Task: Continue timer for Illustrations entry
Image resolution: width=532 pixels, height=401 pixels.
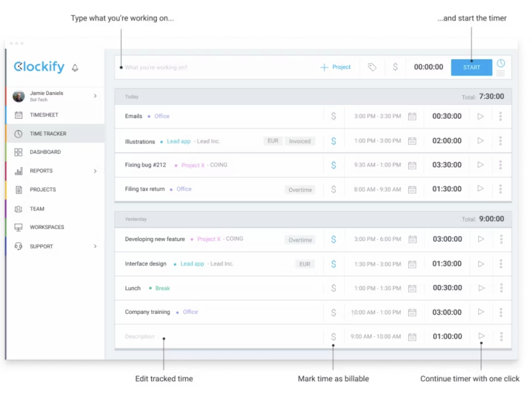Action: coord(480,141)
